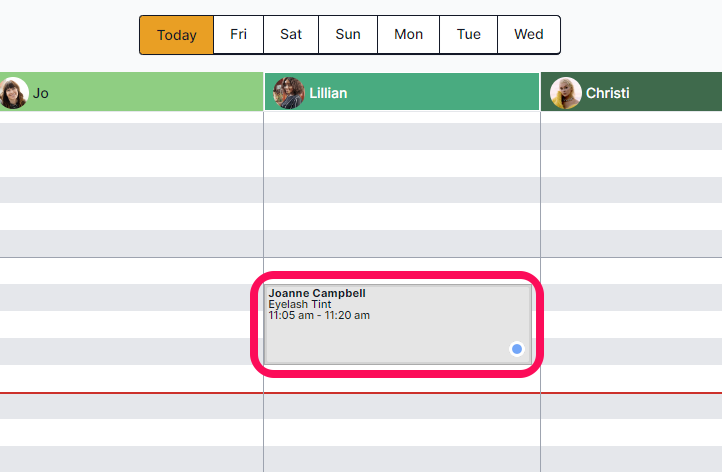The height and width of the screenshot is (472, 722).
Task: Switch to Sun in day selector
Action: (x=348, y=35)
